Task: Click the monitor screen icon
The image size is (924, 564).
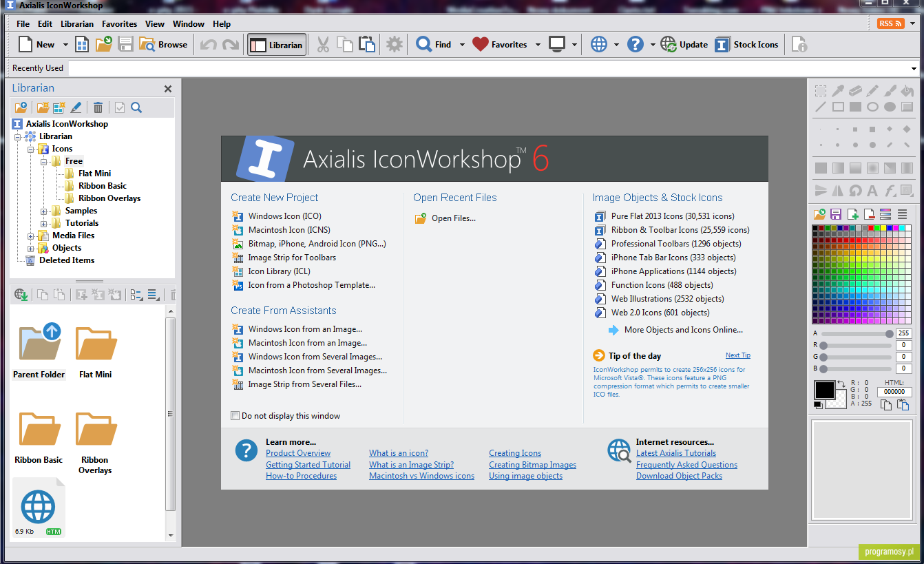Action: pos(557,45)
